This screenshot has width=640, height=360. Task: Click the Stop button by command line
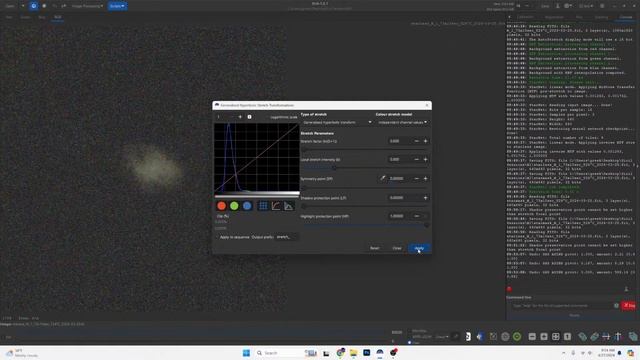tap(629, 305)
